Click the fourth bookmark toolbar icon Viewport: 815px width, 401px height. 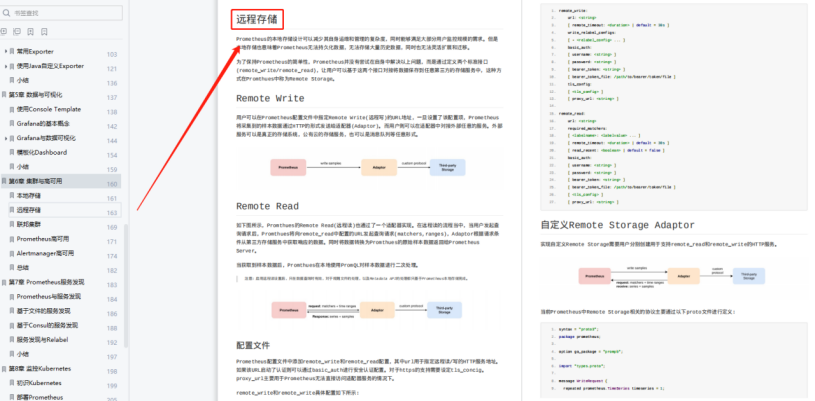tap(44, 32)
